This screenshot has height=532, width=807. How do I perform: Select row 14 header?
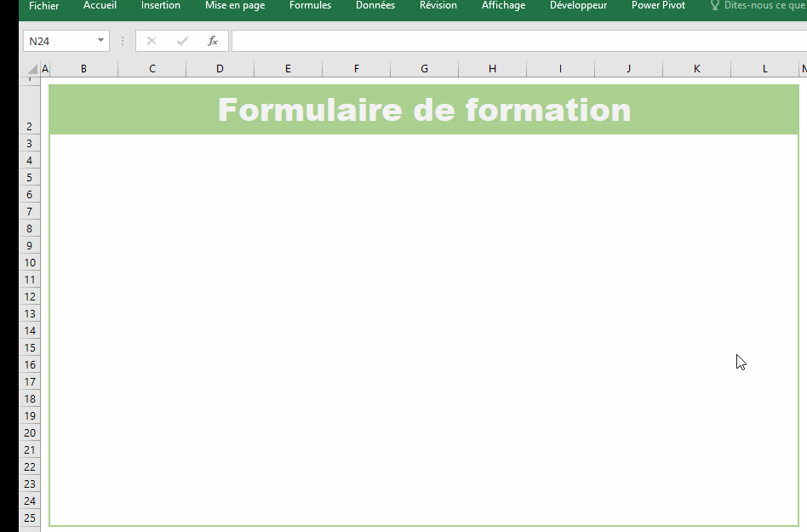[x=30, y=330]
